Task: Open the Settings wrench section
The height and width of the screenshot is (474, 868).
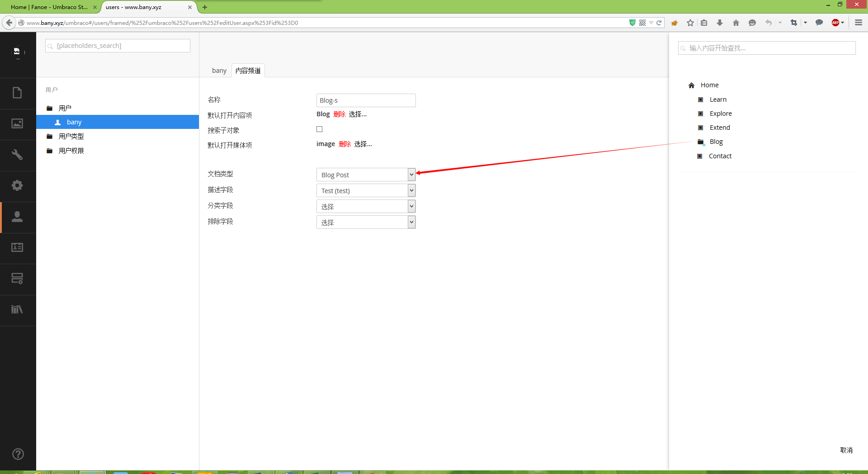Action: pos(17,155)
